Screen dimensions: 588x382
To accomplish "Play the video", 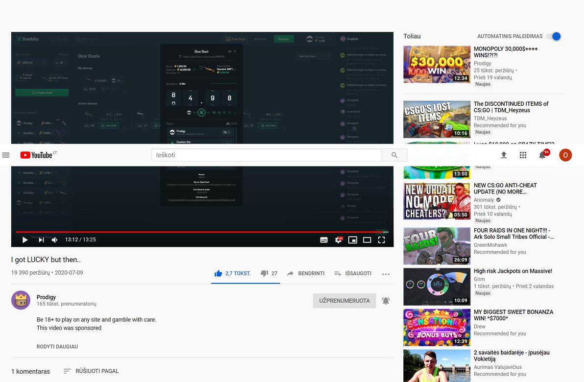I will [x=25, y=240].
